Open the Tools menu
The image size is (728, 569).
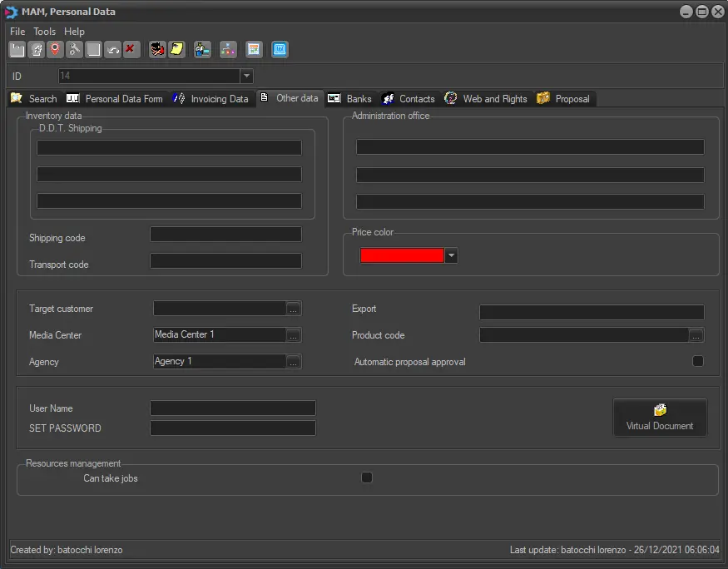(44, 32)
